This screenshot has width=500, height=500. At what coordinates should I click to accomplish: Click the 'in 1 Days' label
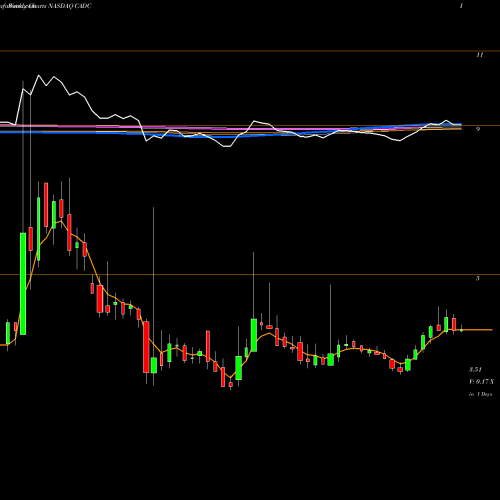pos(480,394)
